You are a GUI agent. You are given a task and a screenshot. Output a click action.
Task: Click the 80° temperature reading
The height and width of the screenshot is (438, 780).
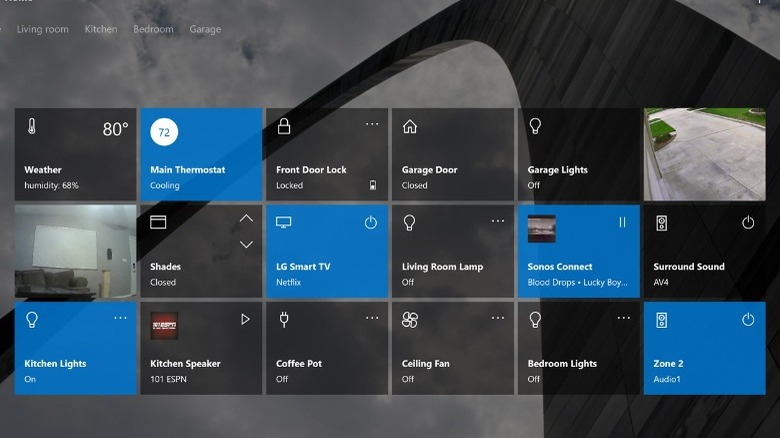pos(115,129)
